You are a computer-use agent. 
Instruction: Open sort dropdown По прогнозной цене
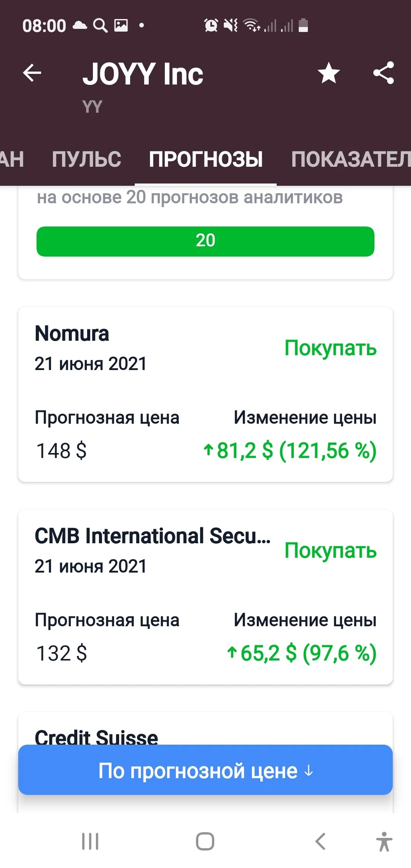click(x=205, y=771)
